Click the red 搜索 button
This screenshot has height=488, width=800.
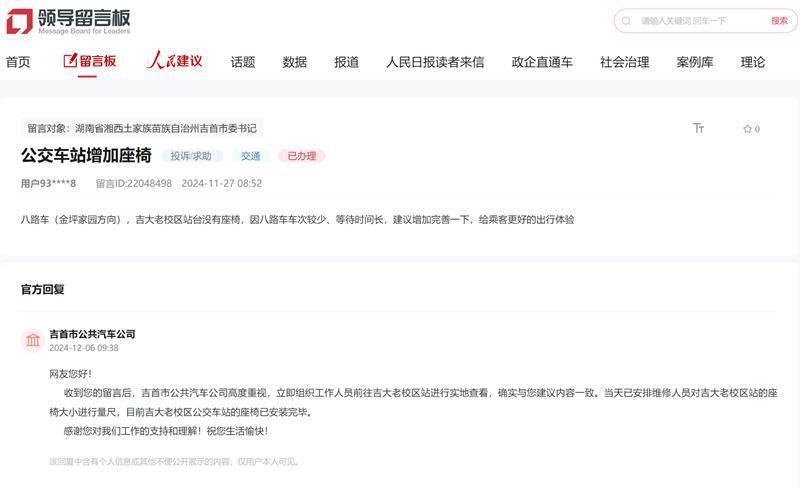779,21
